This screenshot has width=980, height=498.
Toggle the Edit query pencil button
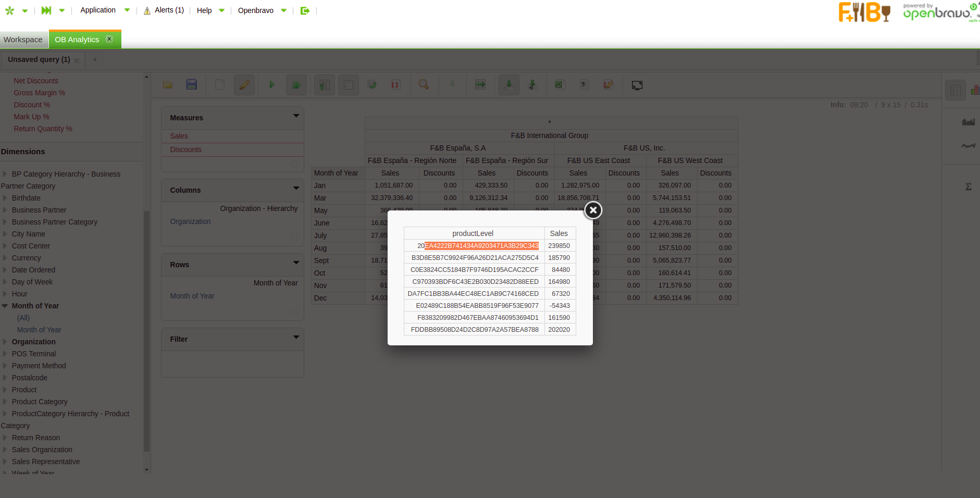point(244,85)
